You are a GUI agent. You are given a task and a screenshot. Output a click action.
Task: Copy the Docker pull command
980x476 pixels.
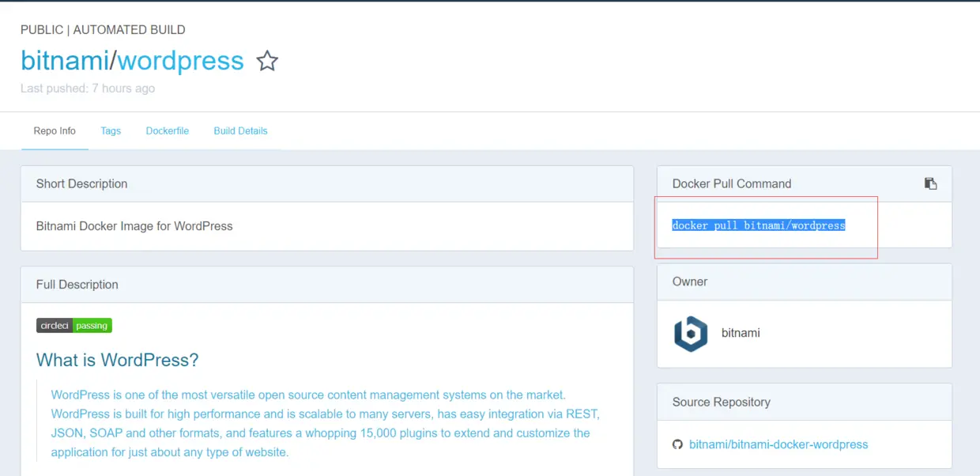tap(930, 183)
